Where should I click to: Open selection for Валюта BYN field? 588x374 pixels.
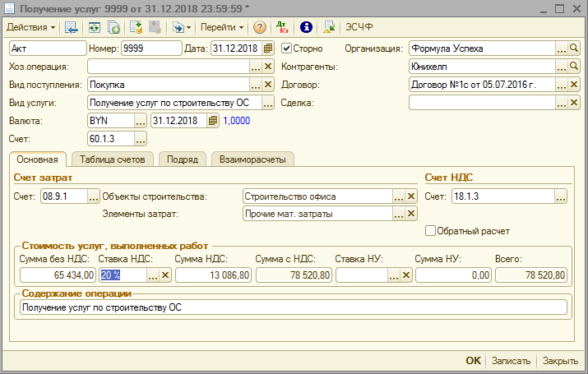point(139,121)
